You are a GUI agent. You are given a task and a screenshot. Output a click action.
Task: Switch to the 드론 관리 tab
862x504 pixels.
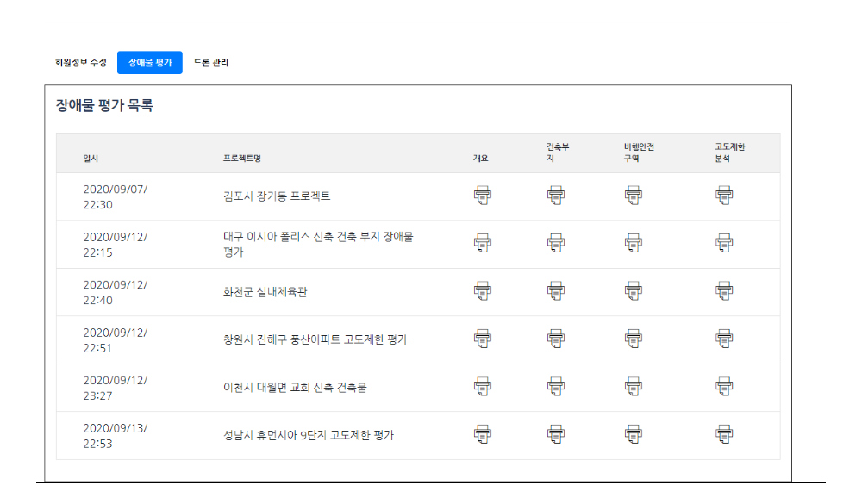210,63
